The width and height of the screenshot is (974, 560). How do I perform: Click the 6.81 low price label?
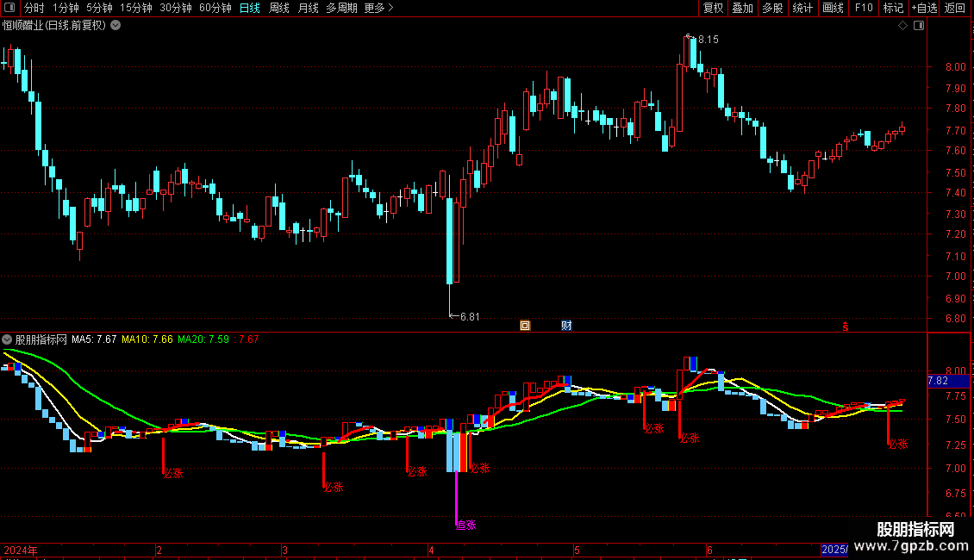[x=470, y=317]
